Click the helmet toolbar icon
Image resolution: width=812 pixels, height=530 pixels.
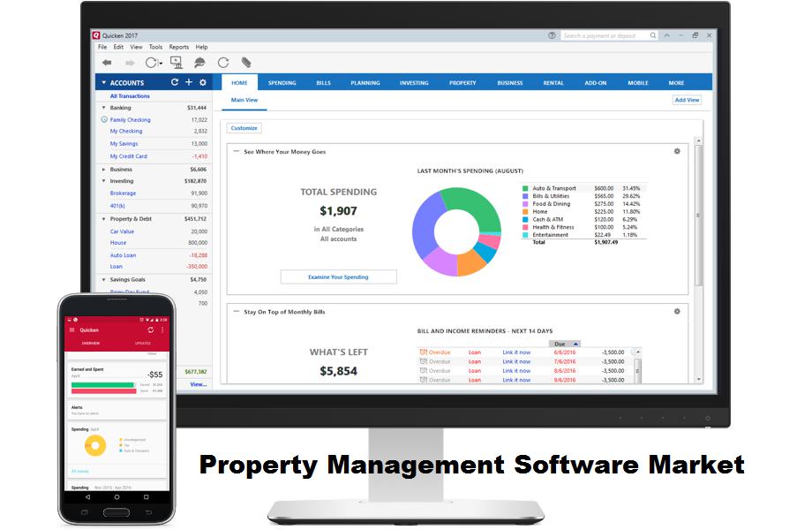click(199, 63)
